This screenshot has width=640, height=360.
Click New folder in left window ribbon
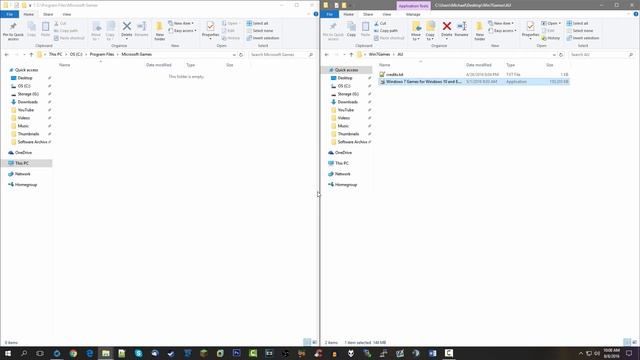pyautogui.click(x=160, y=31)
